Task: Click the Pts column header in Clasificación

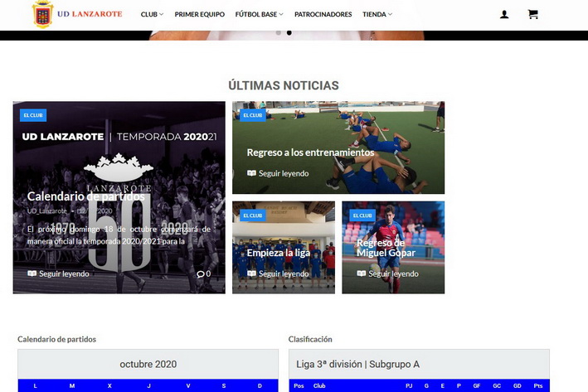Action: click(538, 385)
